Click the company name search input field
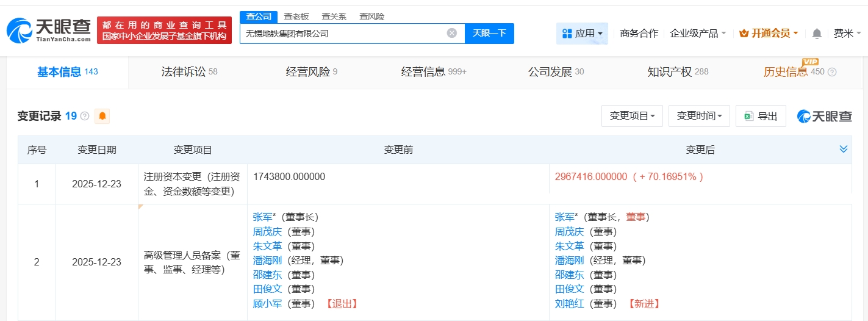 (x=342, y=34)
